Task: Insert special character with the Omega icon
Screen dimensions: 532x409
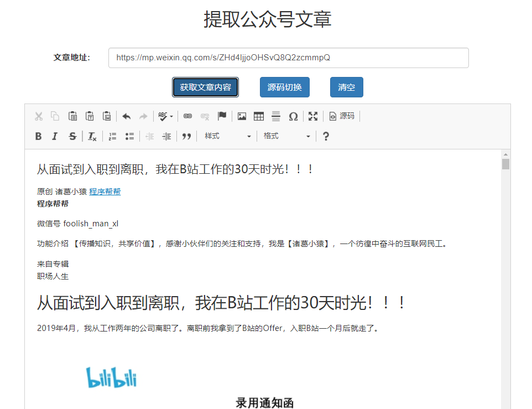Action: 293,116
